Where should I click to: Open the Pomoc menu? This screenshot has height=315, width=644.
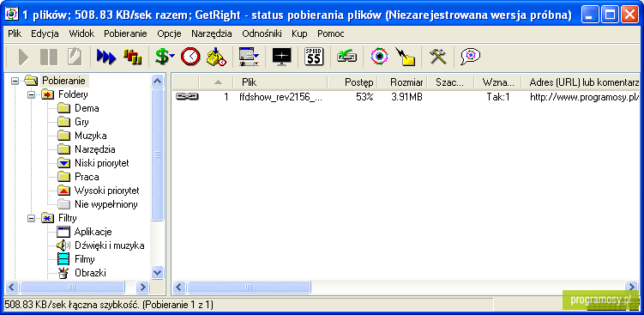pyautogui.click(x=331, y=33)
